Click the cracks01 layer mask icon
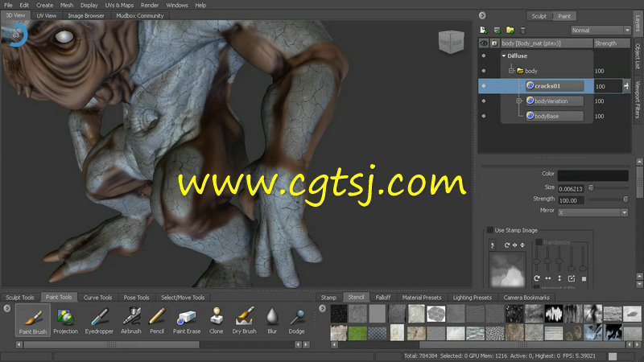 pos(530,85)
